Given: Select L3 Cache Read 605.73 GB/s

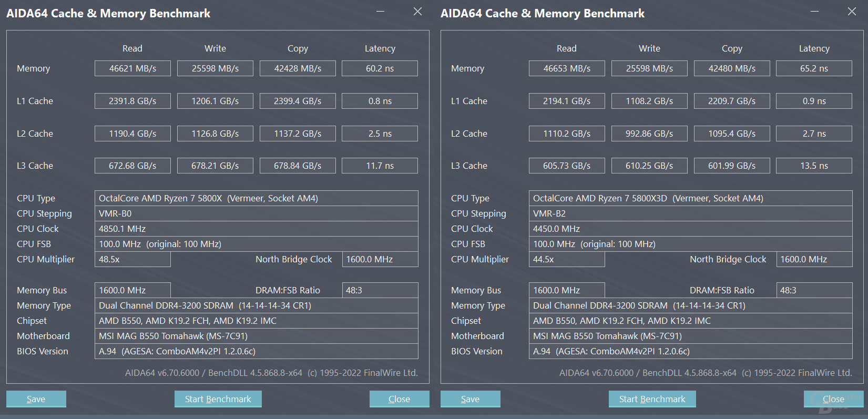Looking at the screenshot, I should 567,166.
